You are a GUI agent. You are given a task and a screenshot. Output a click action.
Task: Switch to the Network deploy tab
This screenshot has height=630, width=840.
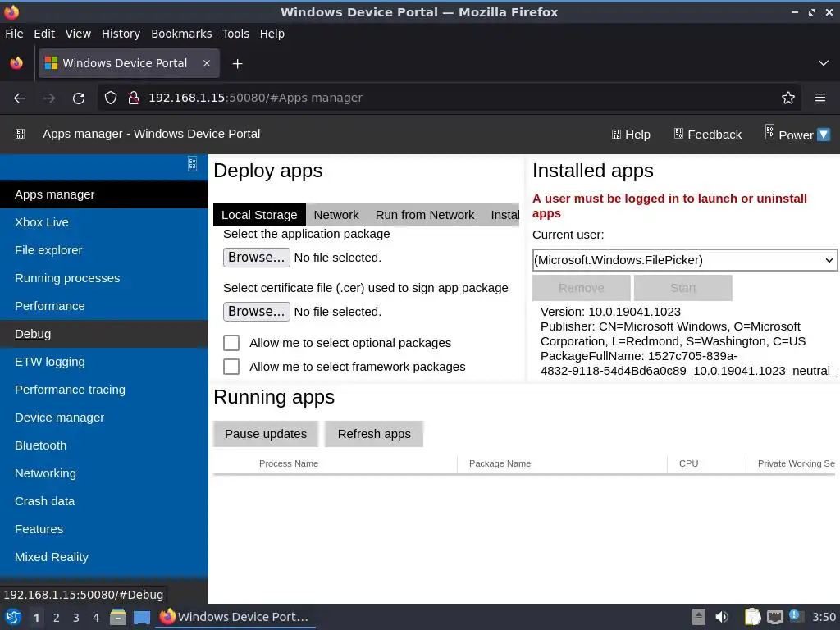(x=336, y=215)
